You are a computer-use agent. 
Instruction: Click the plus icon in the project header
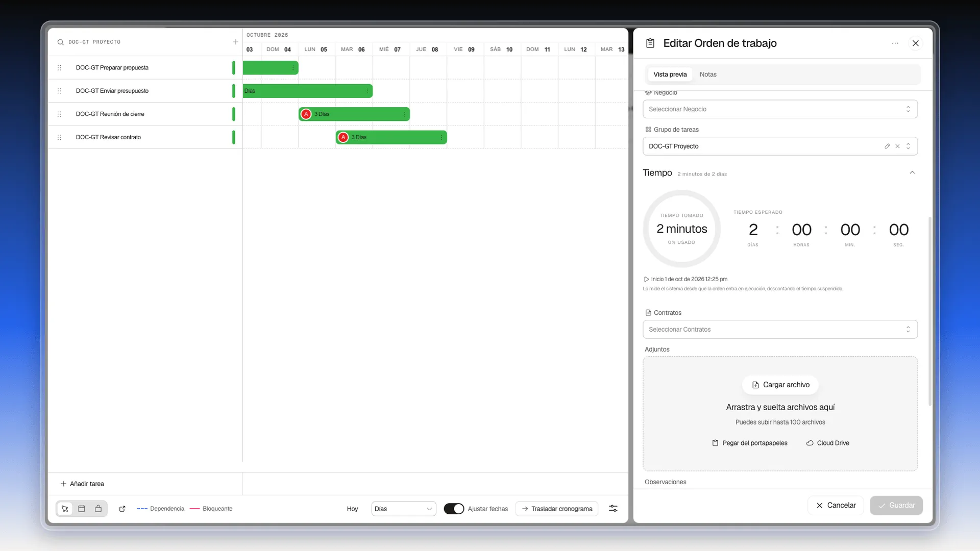pyautogui.click(x=235, y=42)
